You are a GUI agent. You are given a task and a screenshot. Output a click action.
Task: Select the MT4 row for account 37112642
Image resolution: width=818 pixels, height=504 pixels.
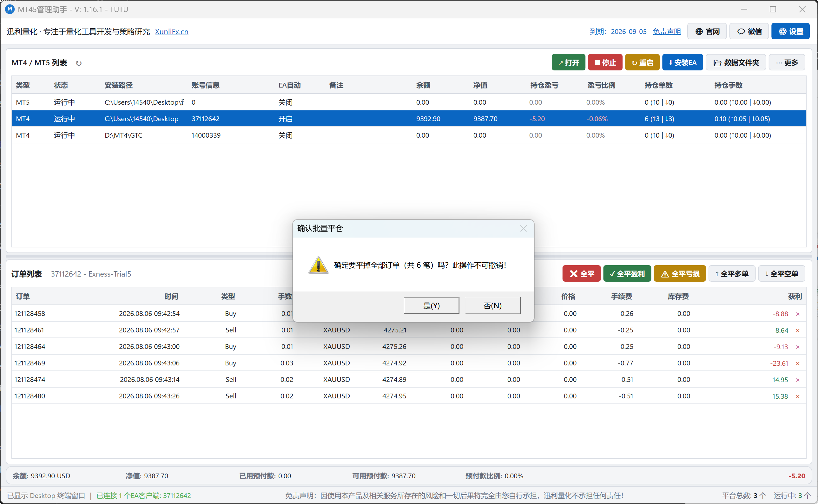[409, 119]
